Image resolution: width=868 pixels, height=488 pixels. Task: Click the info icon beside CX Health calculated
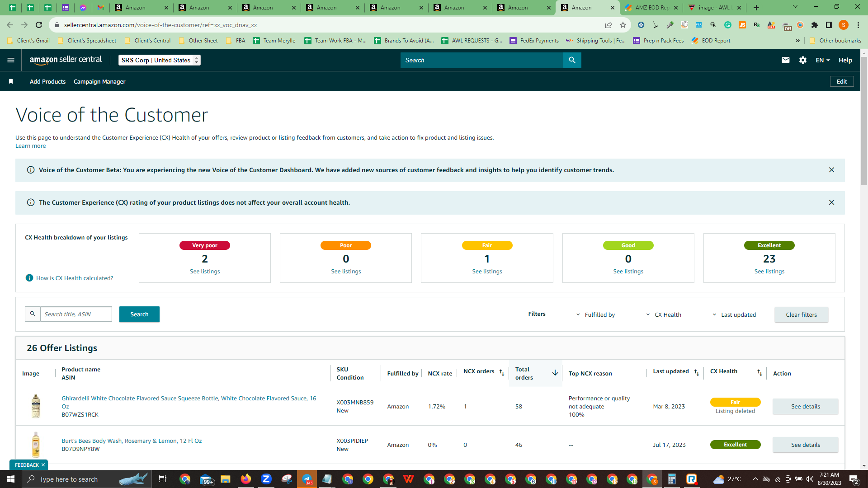(x=29, y=278)
